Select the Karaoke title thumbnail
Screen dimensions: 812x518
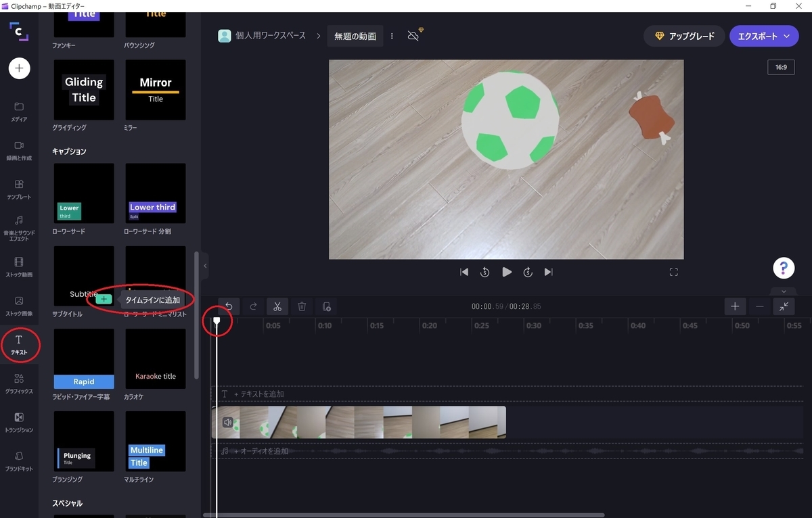point(156,359)
